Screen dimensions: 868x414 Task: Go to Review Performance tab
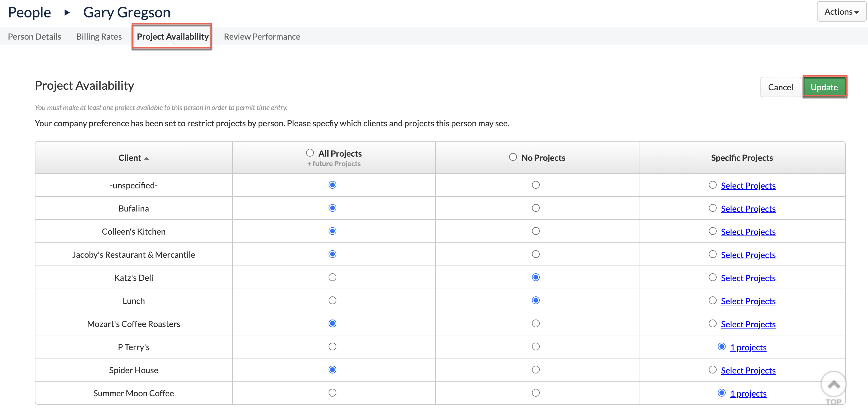click(x=262, y=36)
